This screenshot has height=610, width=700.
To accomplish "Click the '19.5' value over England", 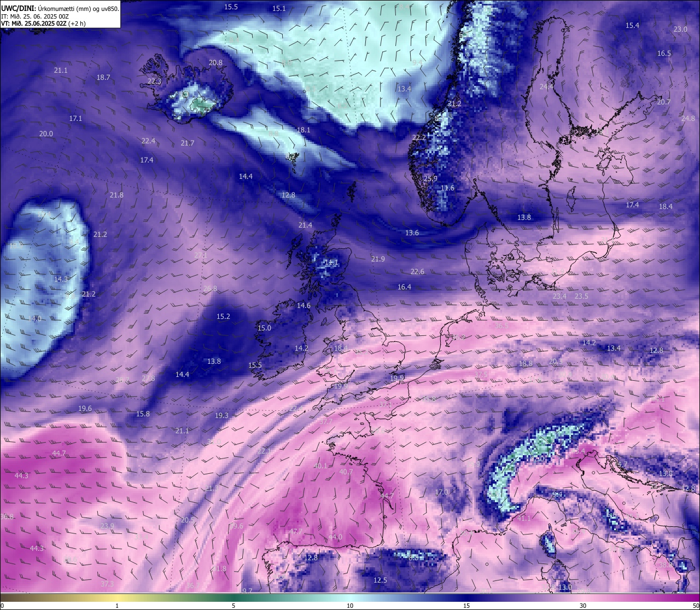I will click(x=397, y=378).
